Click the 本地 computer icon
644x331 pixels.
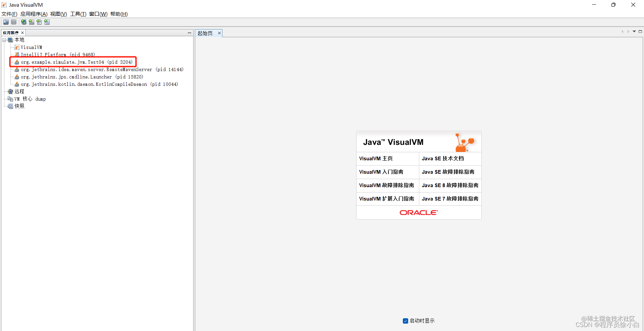point(10,40)
